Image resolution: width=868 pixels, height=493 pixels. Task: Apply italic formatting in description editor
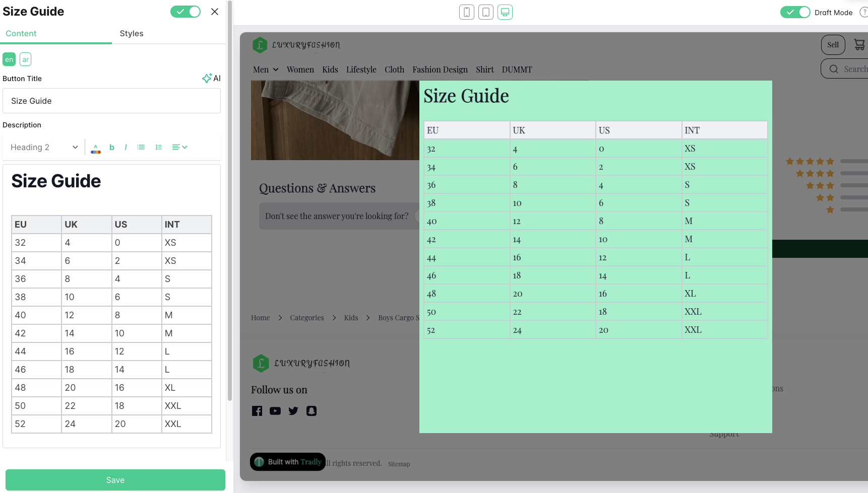point(126,147)
